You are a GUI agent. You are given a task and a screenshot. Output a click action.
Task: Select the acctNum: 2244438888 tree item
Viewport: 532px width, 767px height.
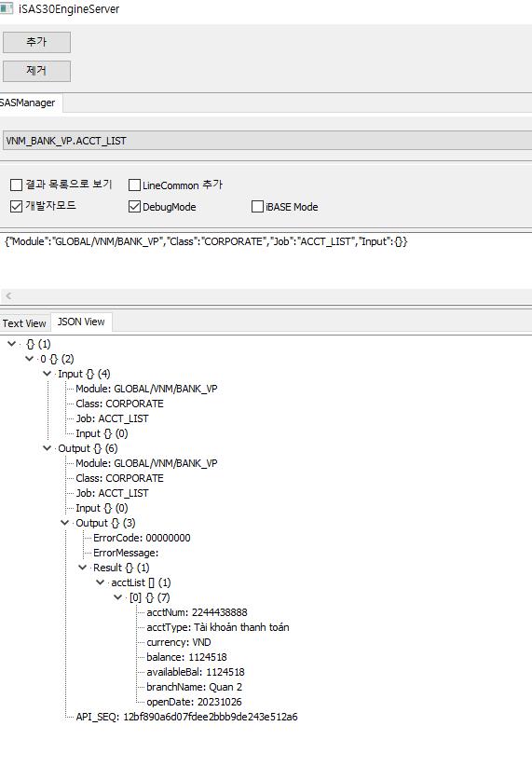197,612
